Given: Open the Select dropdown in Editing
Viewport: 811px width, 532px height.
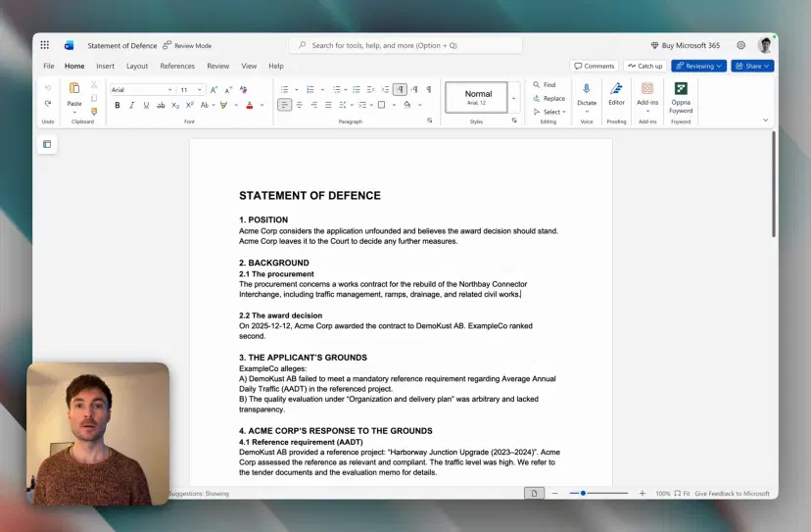Looking at the screenshot, I should [x=549, y=112].
